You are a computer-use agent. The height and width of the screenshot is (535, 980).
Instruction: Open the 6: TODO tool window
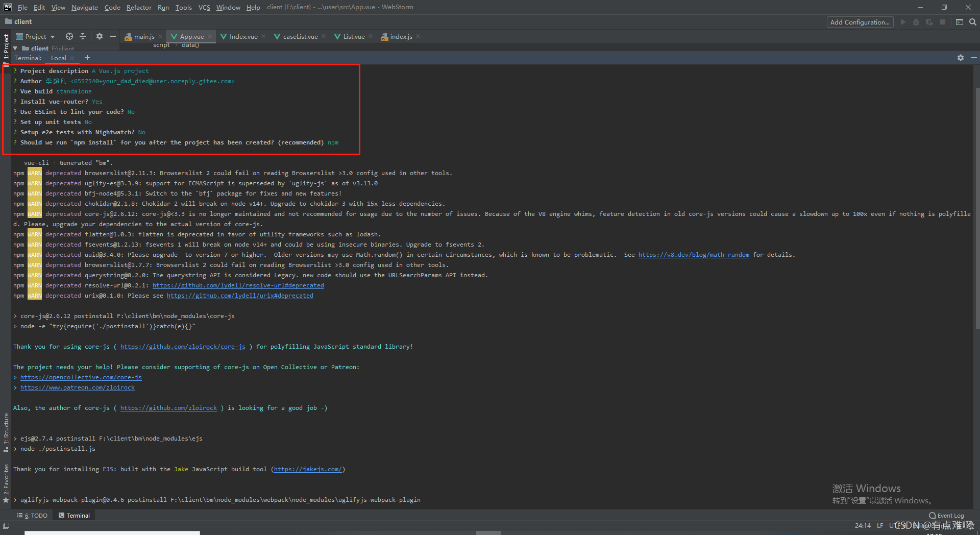coord(32,516)
